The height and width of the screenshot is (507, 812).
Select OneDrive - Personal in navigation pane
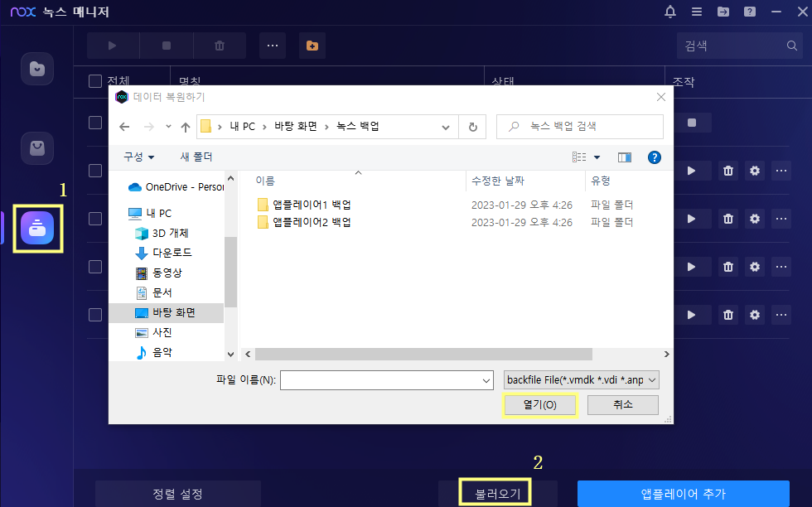pos(176,187)
